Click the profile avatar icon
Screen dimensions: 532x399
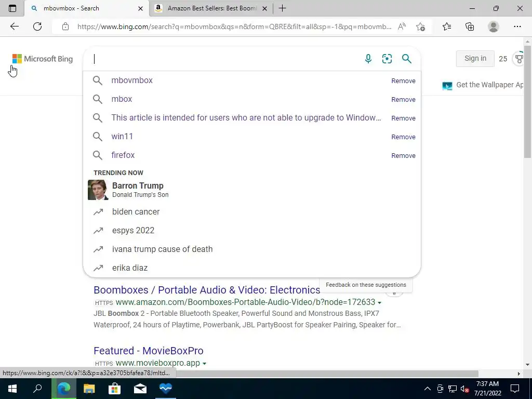pos(494,26)
